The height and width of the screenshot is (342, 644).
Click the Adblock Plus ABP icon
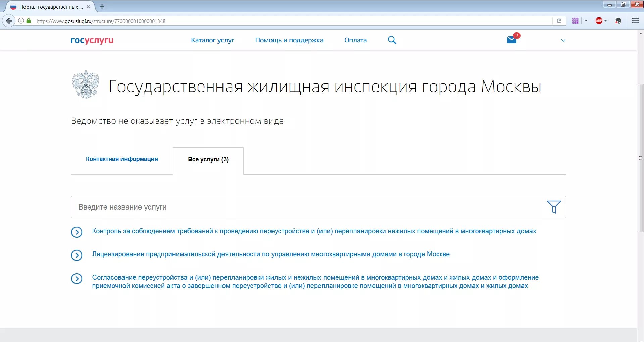pyautogui.click(x=599, y=21)
